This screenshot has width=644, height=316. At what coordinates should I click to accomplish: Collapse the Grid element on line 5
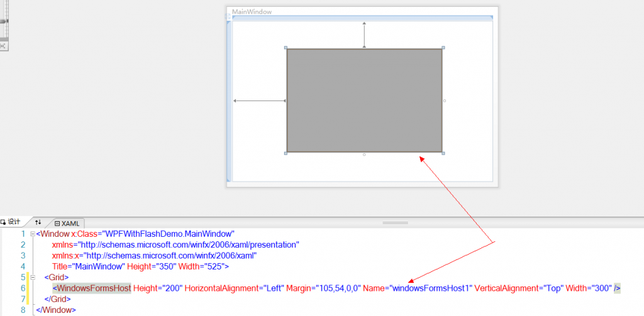[33, 277]
